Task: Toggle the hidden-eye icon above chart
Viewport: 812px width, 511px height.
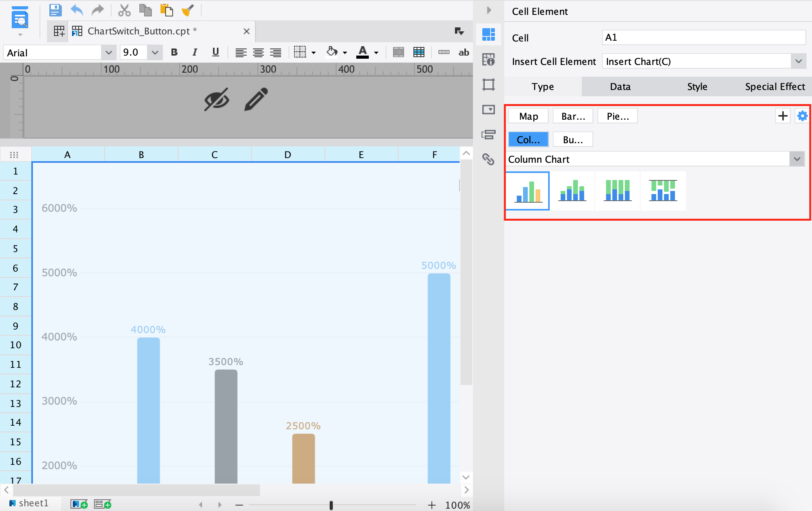Action: (217, 99)
